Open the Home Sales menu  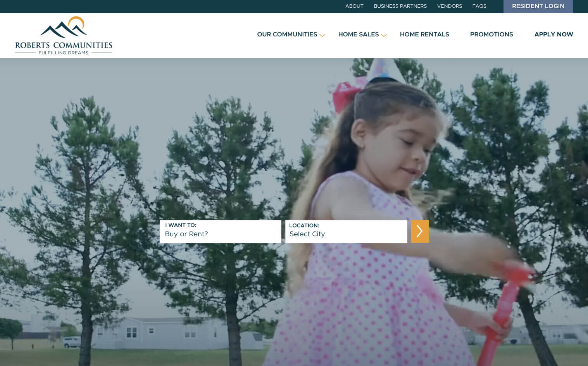[x=358, y=34]
